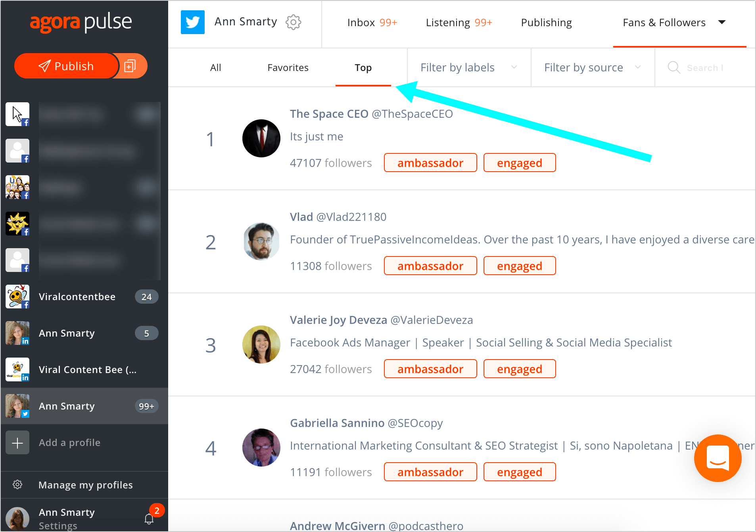This screenshot has width=756, height=532.
Task: Select the cursor-icon Facebook profile
Action: click(17, 114)
